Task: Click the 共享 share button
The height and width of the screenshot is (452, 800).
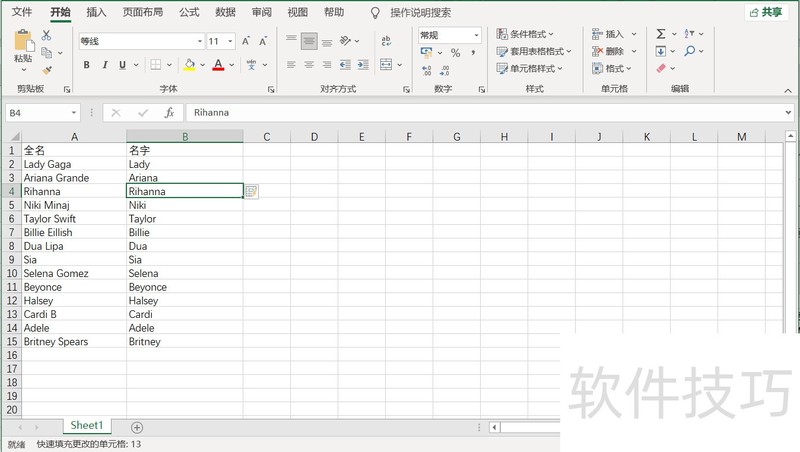Action: 766,12
